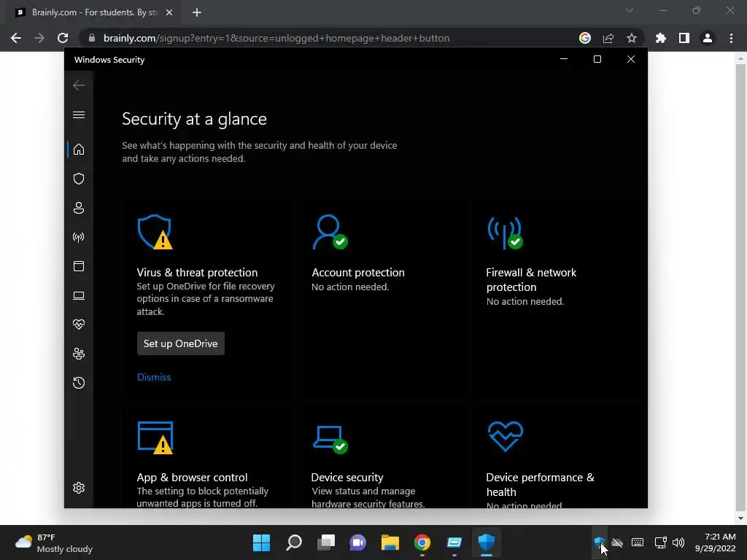Open the clock showing 7:21 AM
747x560 pixels.
pos(715,542)
